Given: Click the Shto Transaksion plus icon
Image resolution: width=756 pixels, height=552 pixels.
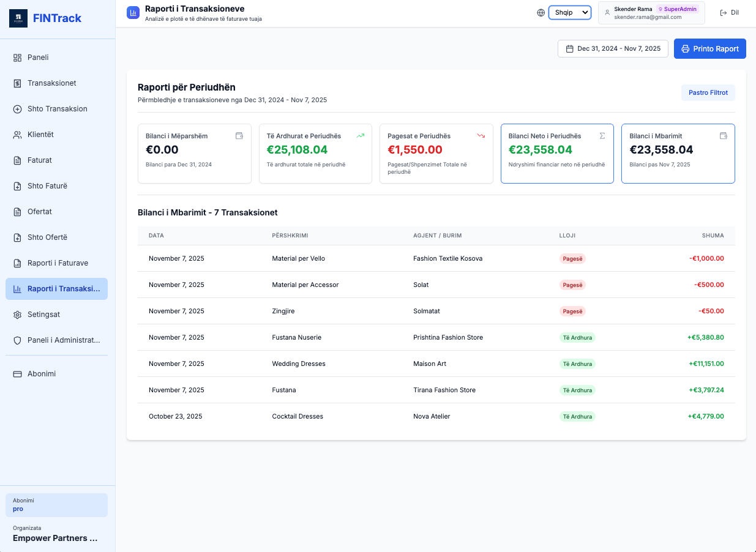Looking at the screenshot, I should (x=17, y=109).
